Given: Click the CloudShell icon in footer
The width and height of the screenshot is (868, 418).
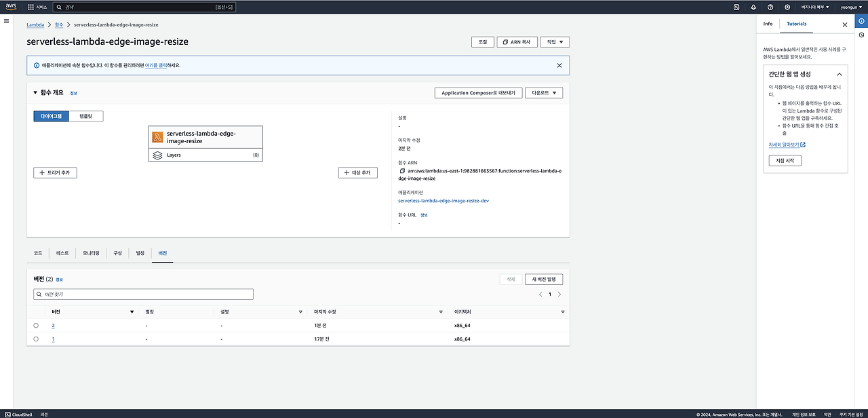Looking at the screenshot, I should pos(7,414).
